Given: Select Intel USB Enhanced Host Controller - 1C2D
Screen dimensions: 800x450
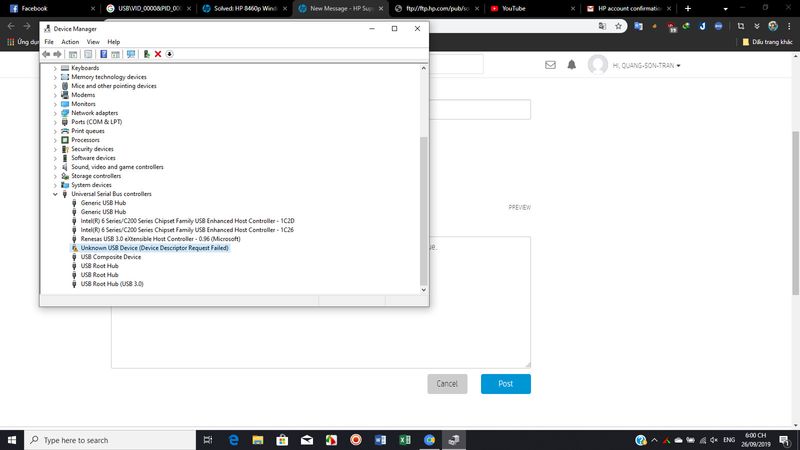Looking at the screenshot, I should (x=187, y=221).
